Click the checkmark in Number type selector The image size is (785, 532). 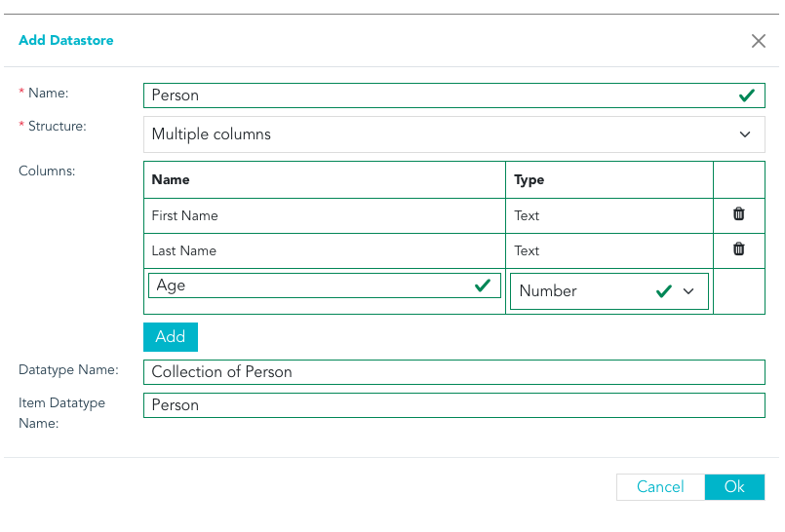click(663, 291)
